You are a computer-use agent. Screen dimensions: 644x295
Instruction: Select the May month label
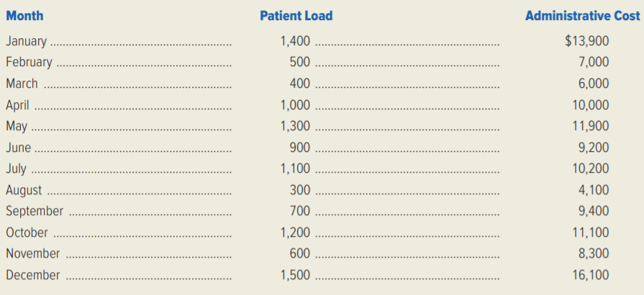[x=17, y=126]
